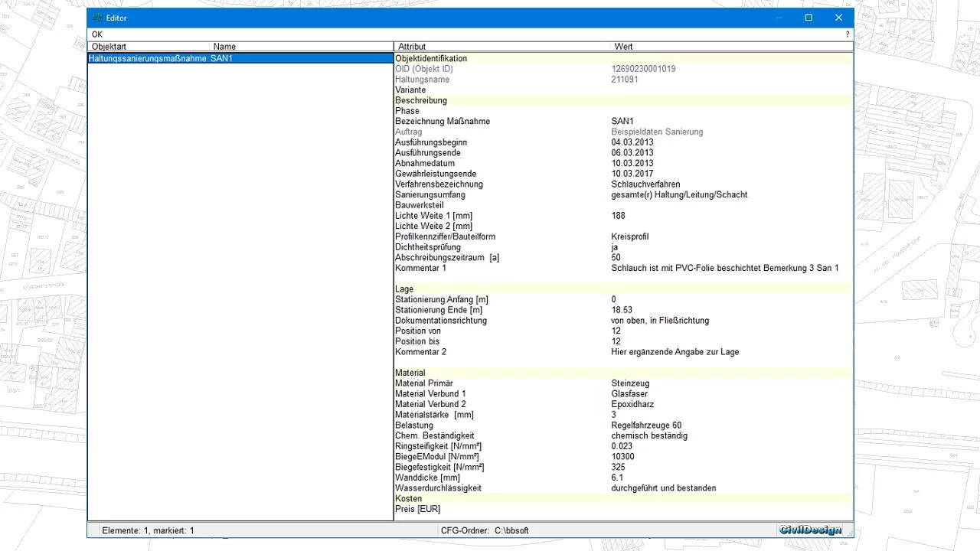Click the Beschreibung section header
Viewport: 980px width, 551px height.
pyautogui.click(x=622, y=100)
